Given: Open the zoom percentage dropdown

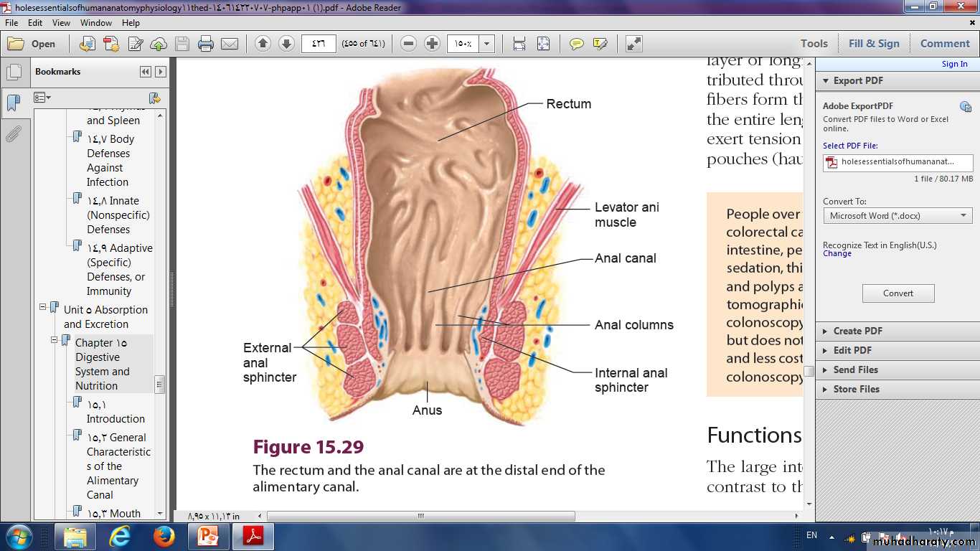Looking at the screenshot, I should pos(487,44).
